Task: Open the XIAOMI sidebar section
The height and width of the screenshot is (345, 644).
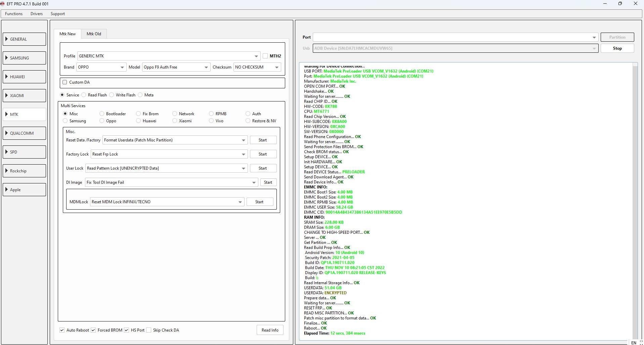Action: point(25,95)
